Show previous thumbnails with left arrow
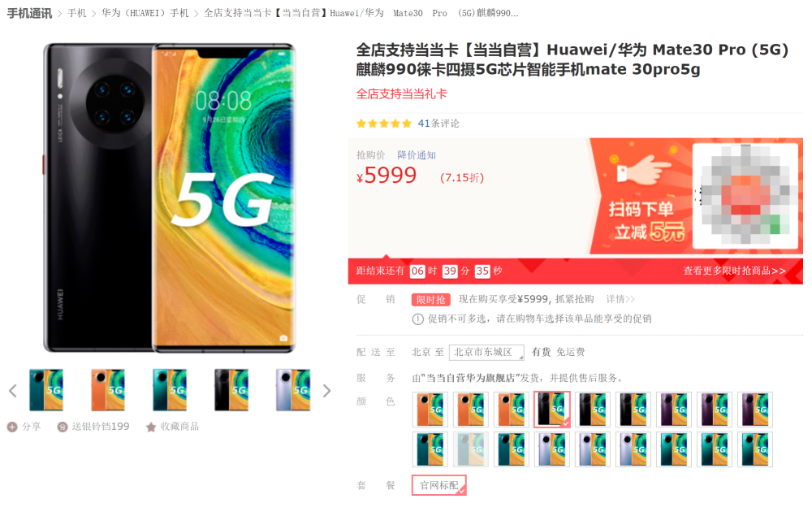This screenshot has height=512, width=812. [13, 391]
